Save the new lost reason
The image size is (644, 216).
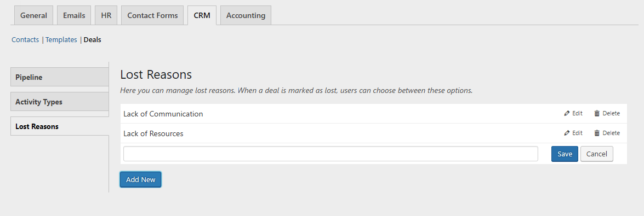point(565,154)
